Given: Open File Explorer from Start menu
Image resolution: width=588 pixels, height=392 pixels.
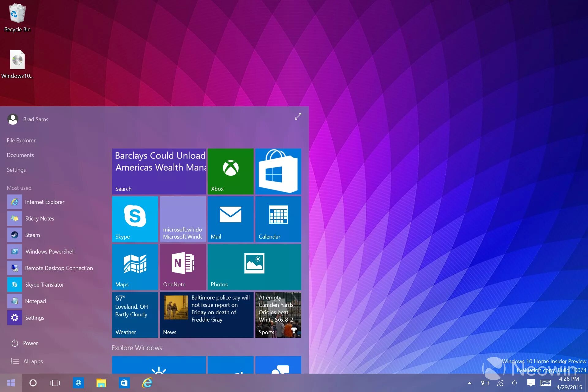Looking at the screenshot, I should [21, 140].
